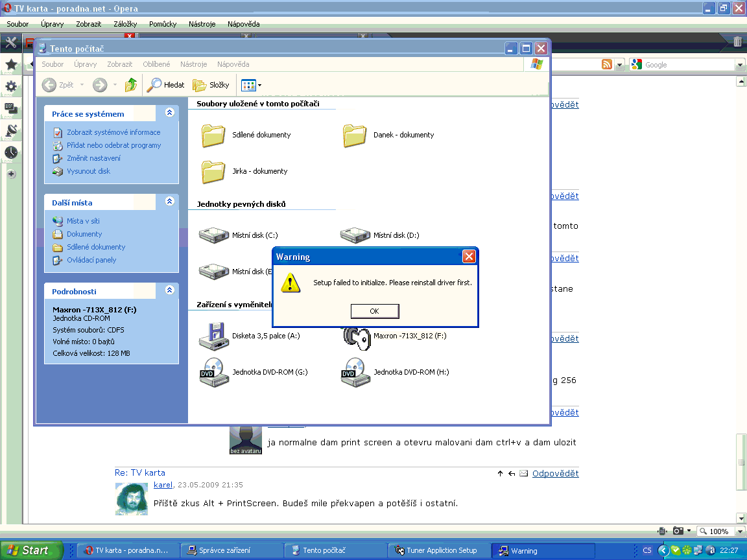
Task: Select Místní disk (D:) drive icon
Action: click(x=355, y=235)
